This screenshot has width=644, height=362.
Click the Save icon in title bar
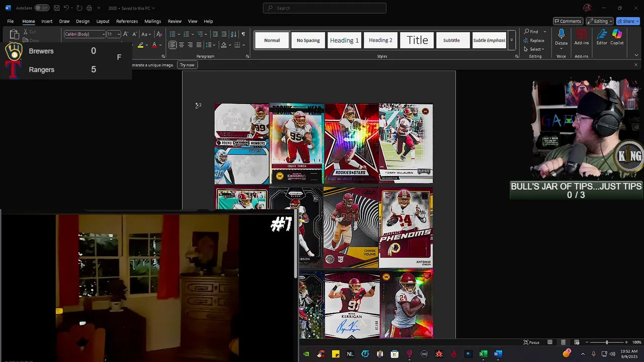(x=57, y=8)
